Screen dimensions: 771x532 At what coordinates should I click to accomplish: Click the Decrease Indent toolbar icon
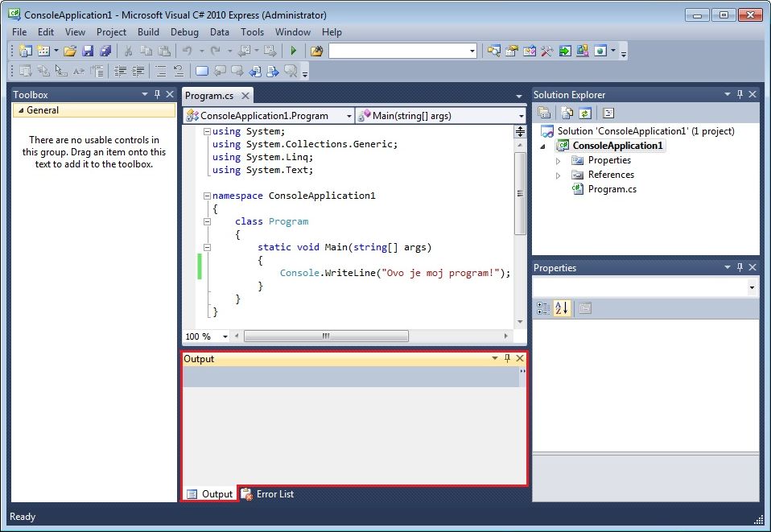120,72
